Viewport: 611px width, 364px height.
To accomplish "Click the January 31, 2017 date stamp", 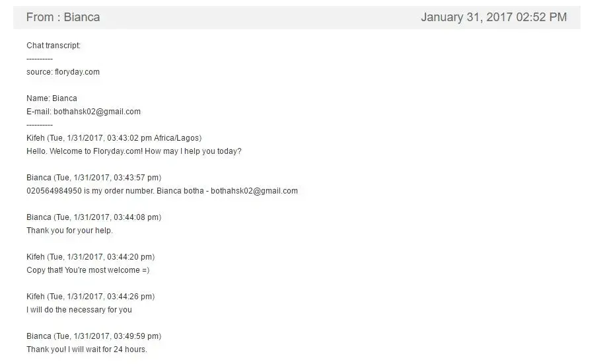I will (493, 17).
